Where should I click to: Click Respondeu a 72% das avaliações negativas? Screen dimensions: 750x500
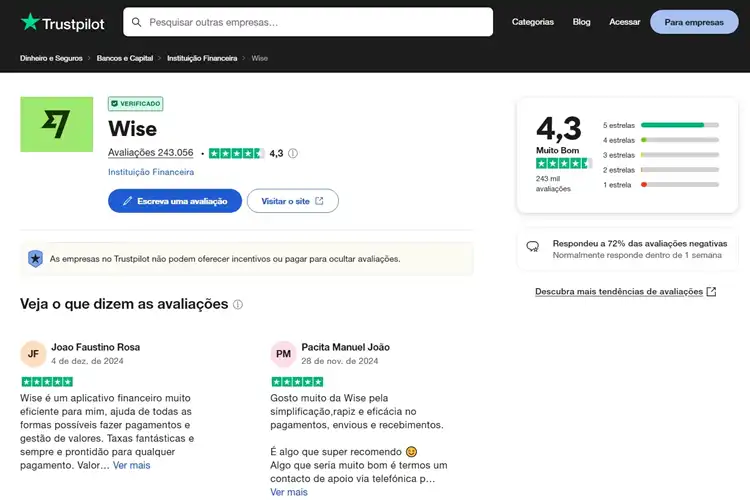click(640, 243)
